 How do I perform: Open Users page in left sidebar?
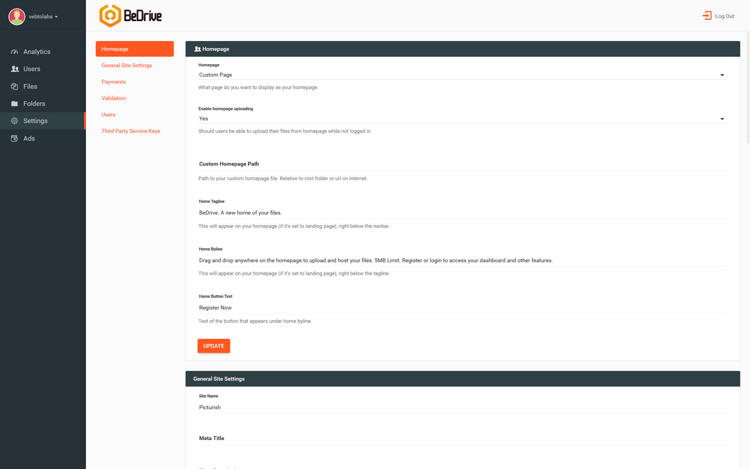coord(43,69)
